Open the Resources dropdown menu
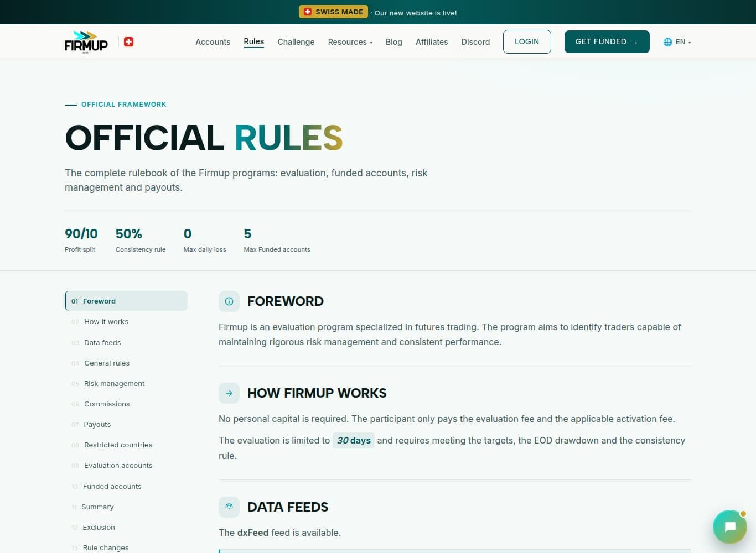The height and width of the screenshot is (553, 756). tap(350, 42)
